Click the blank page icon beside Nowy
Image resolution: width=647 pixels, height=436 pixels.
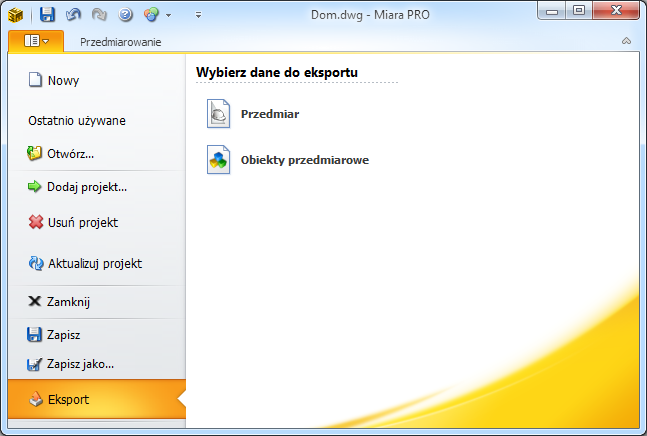(x=35, y=80)
